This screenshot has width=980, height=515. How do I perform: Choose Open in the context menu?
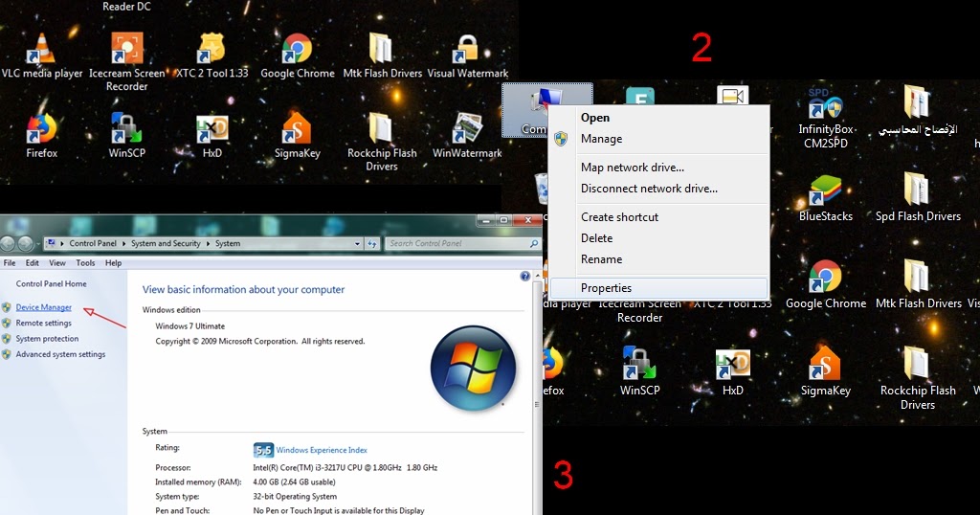click(658, 118)
